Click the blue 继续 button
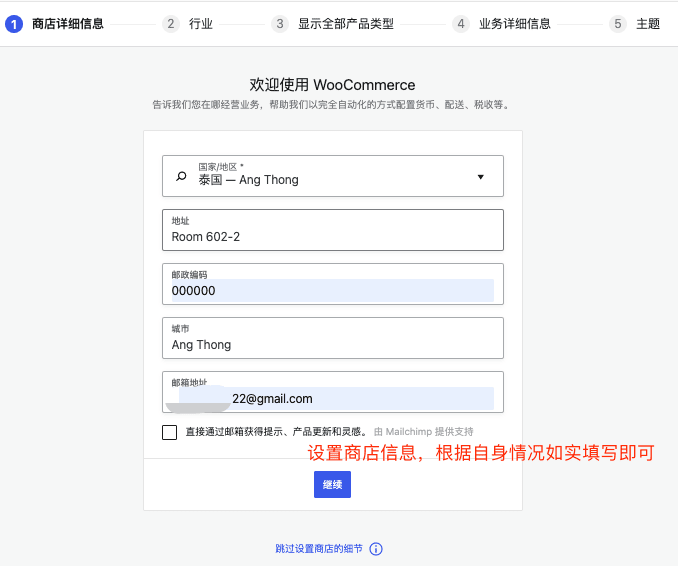 [x=333, y=484]
